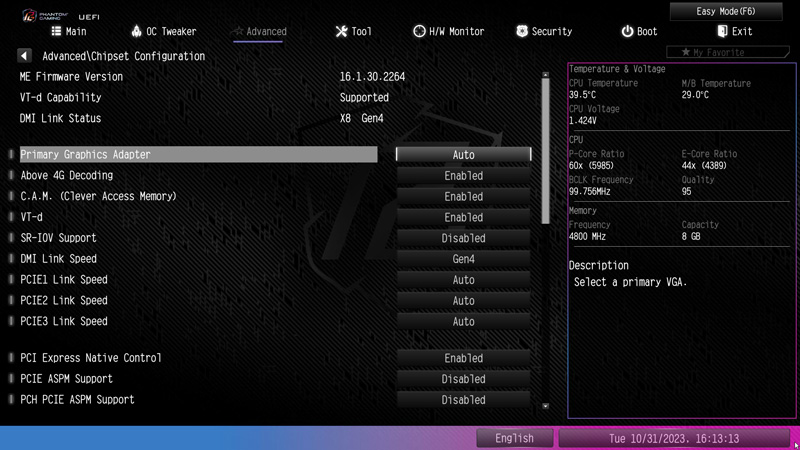Screen dimensions: 800x450
Task: Select the PCIE3 Link Speed label
Action: tap(64, 322)
